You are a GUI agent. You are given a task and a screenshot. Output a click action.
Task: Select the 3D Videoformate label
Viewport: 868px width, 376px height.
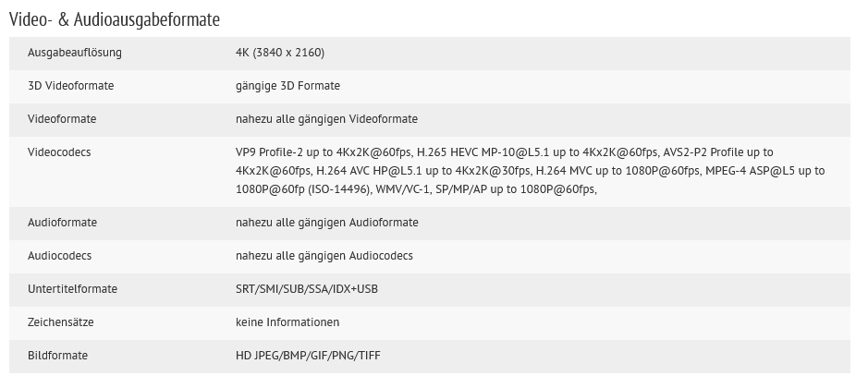coord(71,86)
